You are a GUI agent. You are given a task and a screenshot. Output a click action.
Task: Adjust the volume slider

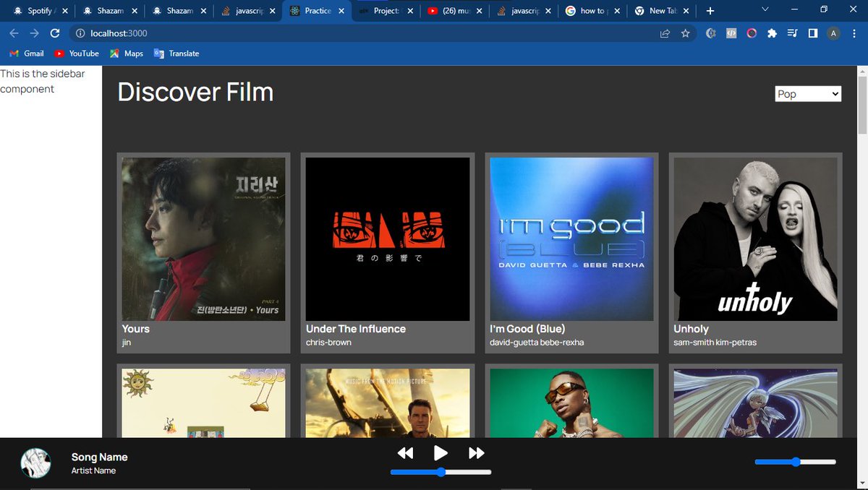point(796,462)
